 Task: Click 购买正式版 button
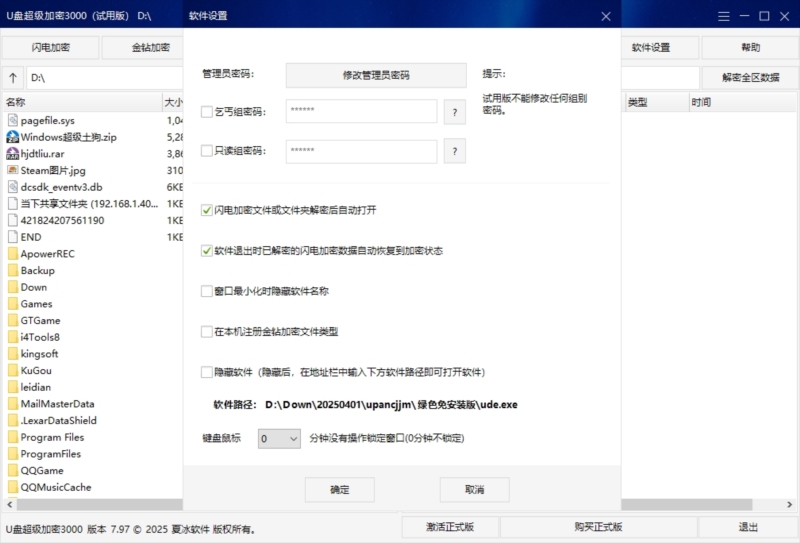coord(598,527)
